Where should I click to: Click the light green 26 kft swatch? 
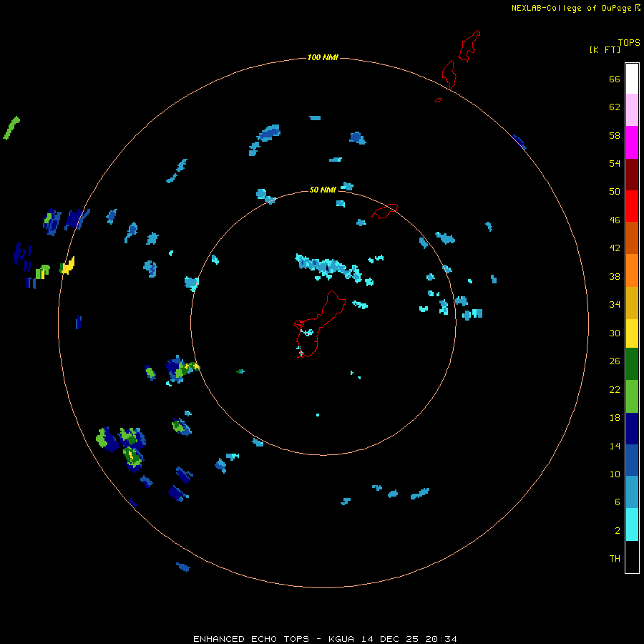(x=632, y=396)
